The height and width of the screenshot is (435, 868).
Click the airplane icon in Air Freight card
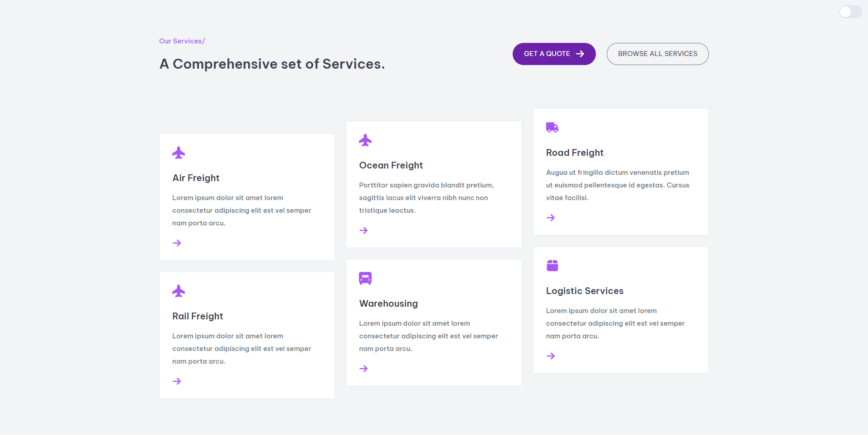pyautogui.click(x=179, y=153)
